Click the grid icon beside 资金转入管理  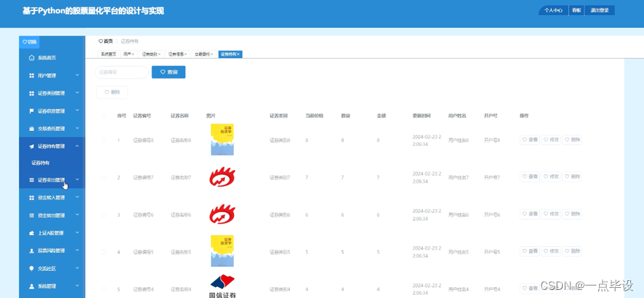(31, 198)
